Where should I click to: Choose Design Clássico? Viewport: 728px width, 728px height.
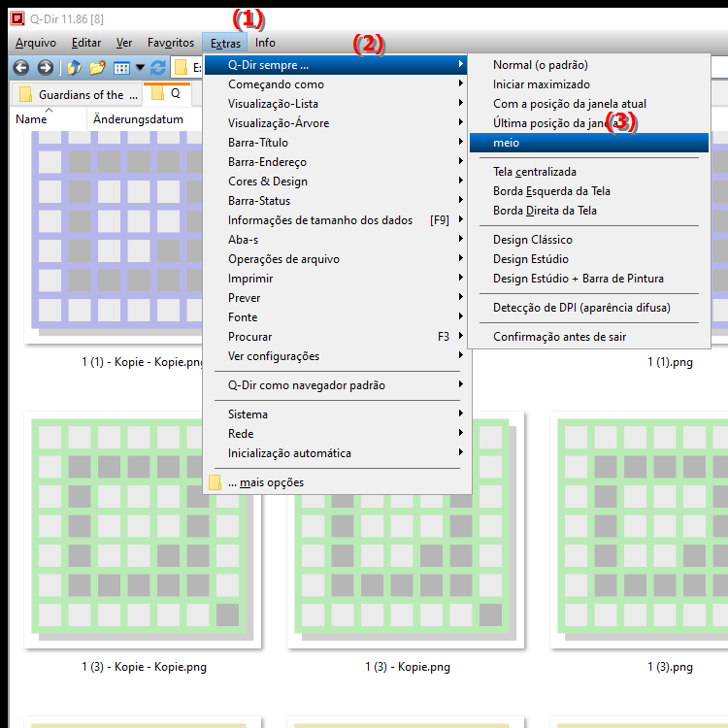pyautogui.click(x=589, y=240)
